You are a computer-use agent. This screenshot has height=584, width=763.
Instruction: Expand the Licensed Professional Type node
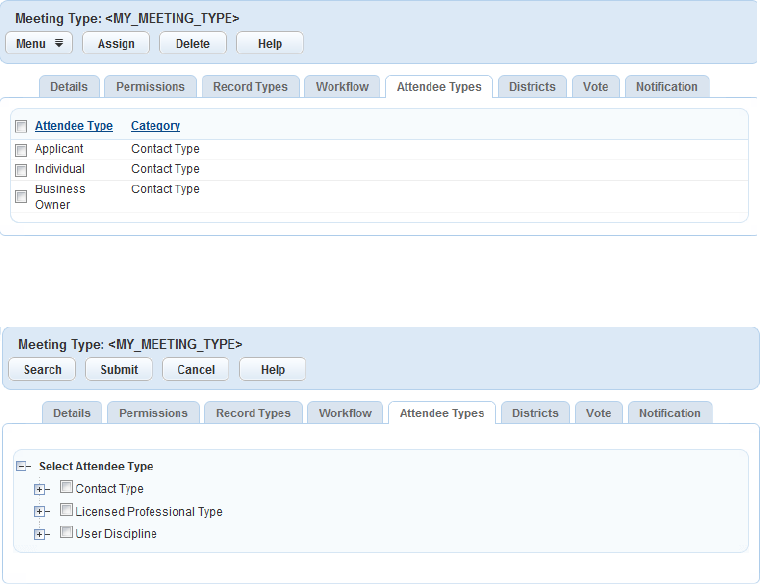point(39,511)
